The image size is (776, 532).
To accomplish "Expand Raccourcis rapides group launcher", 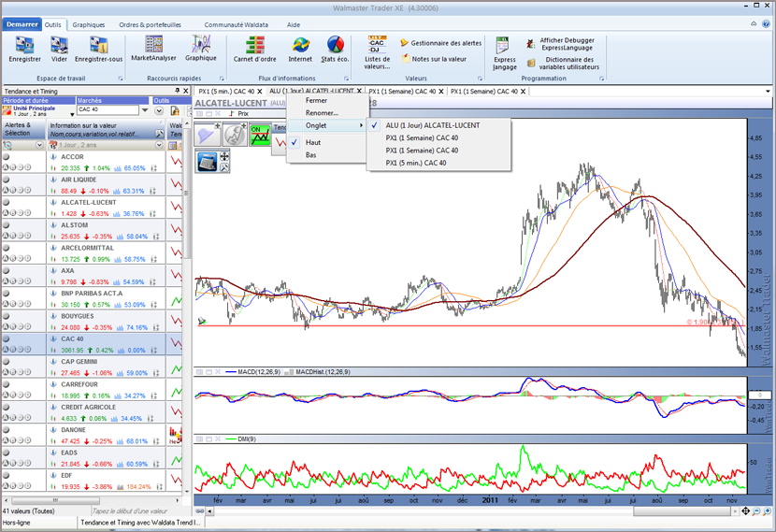I will click(x=222, y=79).
